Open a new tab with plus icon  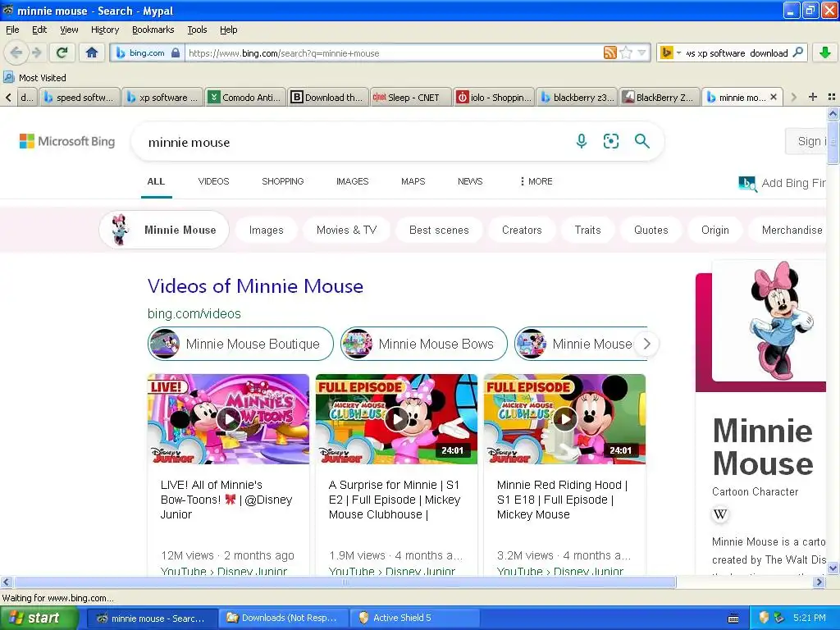(x=813, y=97)
